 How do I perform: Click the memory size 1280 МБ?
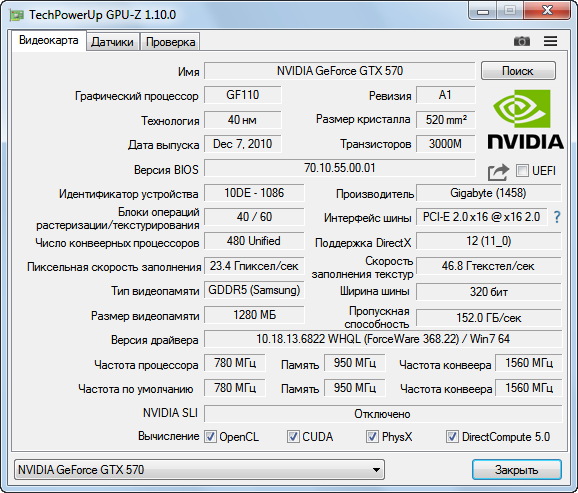click(x=254, y=315)
